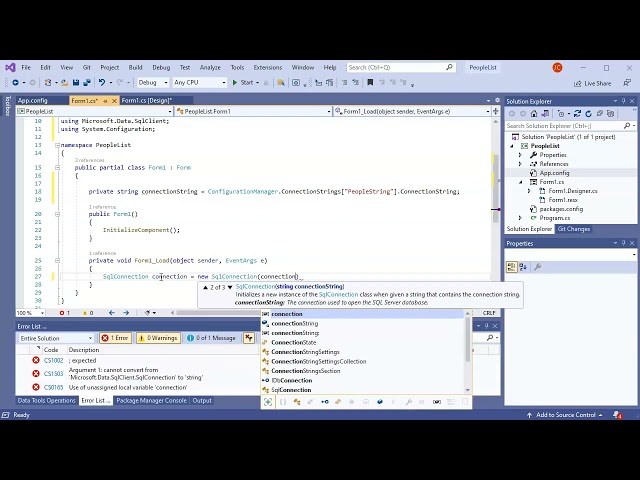Click the feedback icon beside Live Share

(x=627, y=83)
